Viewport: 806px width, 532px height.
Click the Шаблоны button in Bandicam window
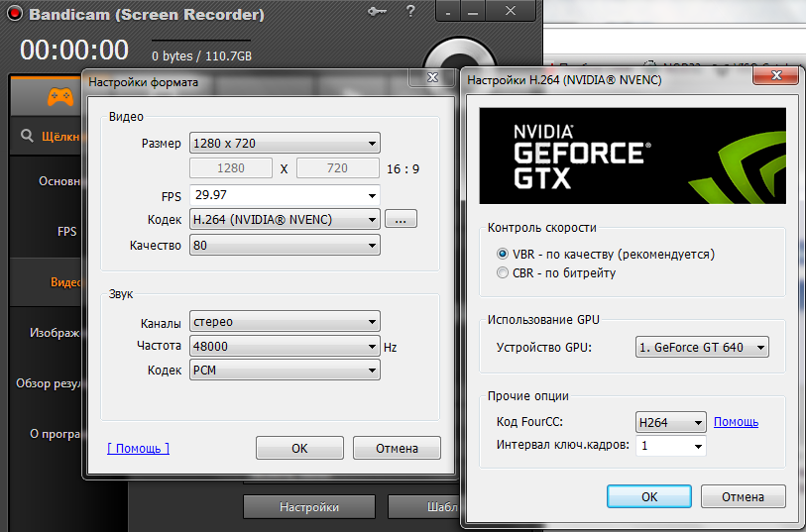(x=424, y=507)
